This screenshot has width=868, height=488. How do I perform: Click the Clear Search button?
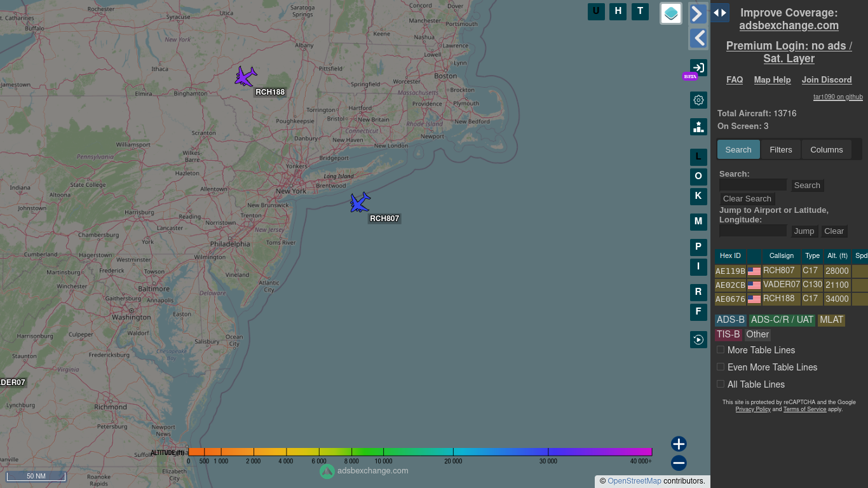[x=747, y=199]
